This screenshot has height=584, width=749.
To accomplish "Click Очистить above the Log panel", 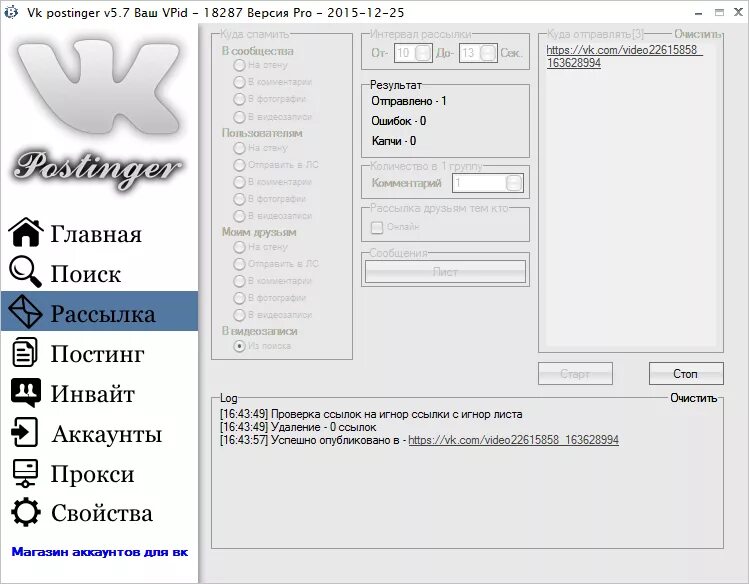I will pyautogui.click(x=694, y=398).
